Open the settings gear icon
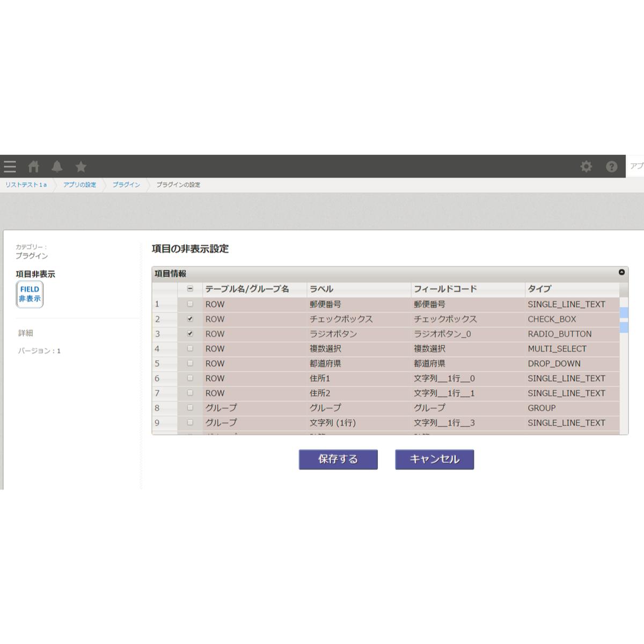 coord(586,167)
